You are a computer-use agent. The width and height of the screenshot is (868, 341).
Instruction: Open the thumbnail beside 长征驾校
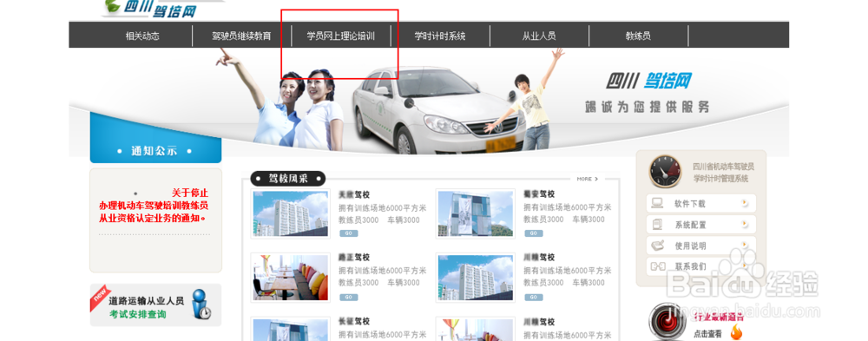pos(290,330)
